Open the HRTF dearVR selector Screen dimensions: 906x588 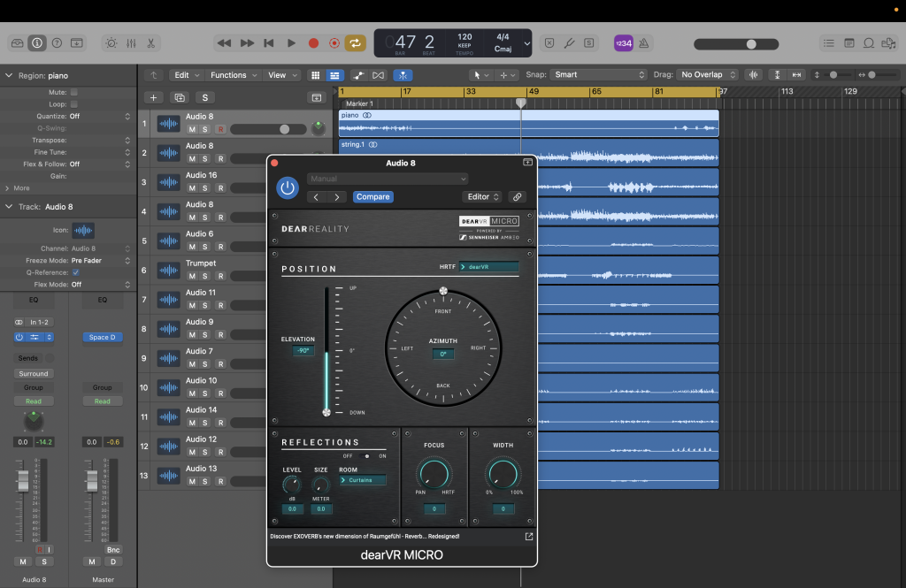pyautogui.click(x=488, y=267)
